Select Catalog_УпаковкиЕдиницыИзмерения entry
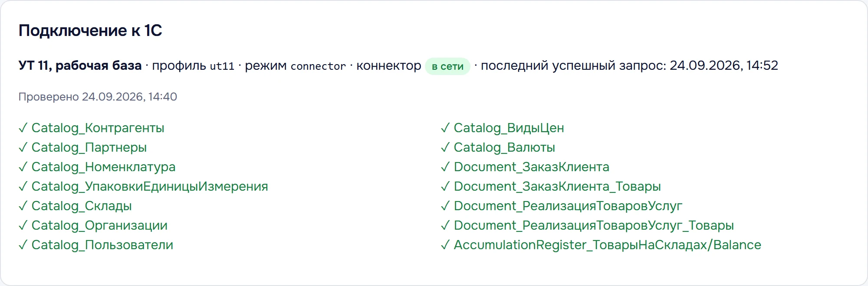Image resolution: width=868 pixels, height=286 pixels. 143,186
